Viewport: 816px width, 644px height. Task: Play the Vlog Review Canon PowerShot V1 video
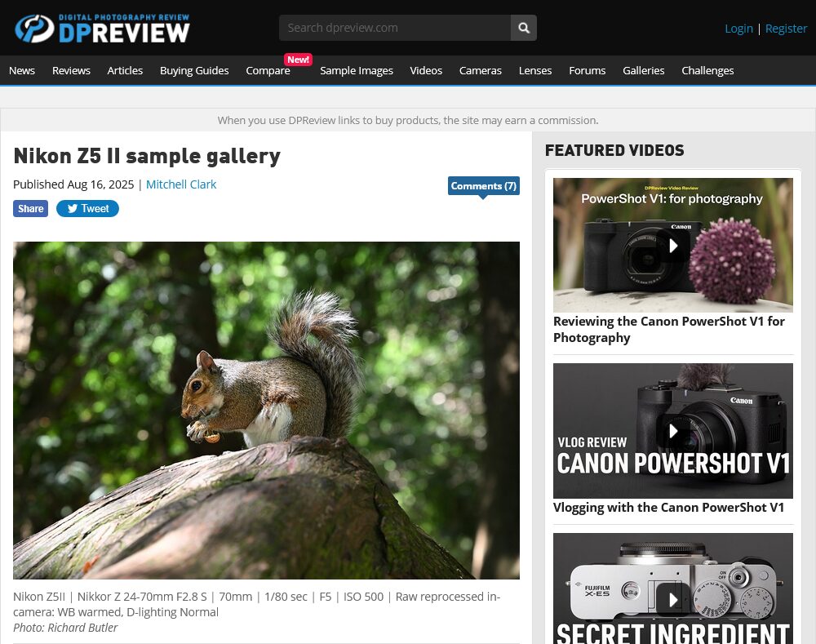(x=673, y=430)
